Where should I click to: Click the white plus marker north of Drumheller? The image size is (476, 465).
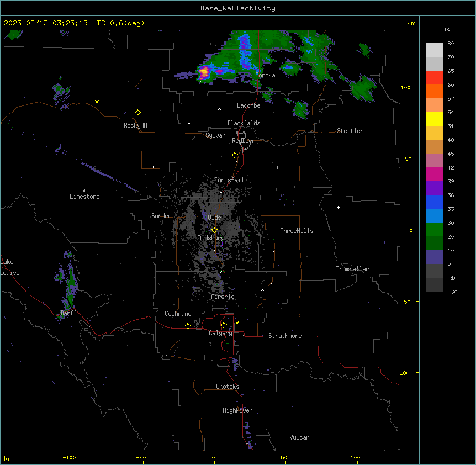[x=338, y=207]
